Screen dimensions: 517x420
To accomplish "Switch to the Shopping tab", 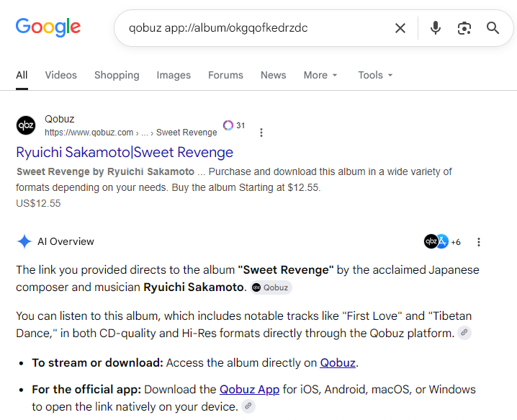I will click(x=117, y=75).
